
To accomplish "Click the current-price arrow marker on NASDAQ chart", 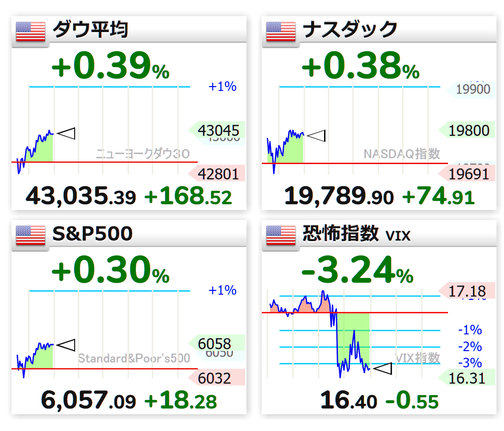I will click(x=316, y=135).
